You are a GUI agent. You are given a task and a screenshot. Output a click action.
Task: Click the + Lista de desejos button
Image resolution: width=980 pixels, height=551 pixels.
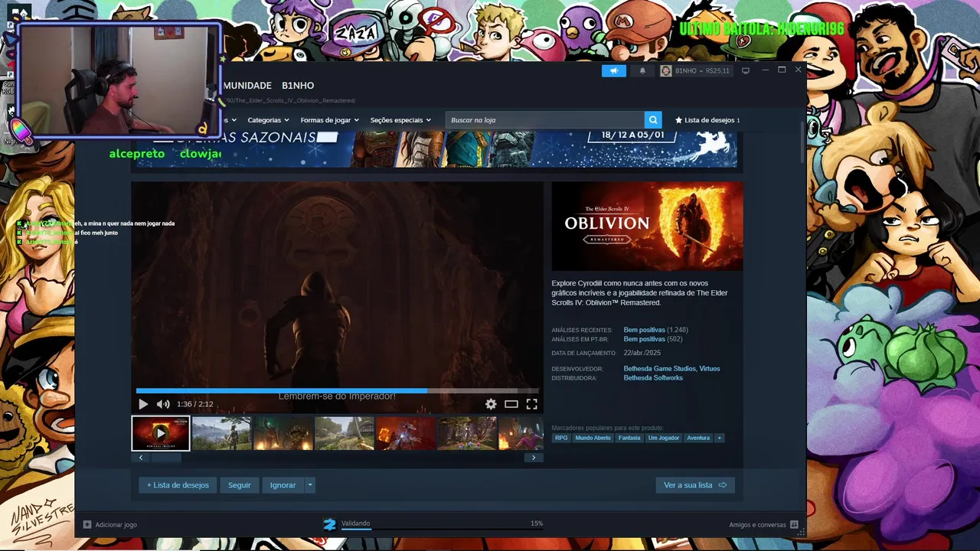(x=178, y=484)
